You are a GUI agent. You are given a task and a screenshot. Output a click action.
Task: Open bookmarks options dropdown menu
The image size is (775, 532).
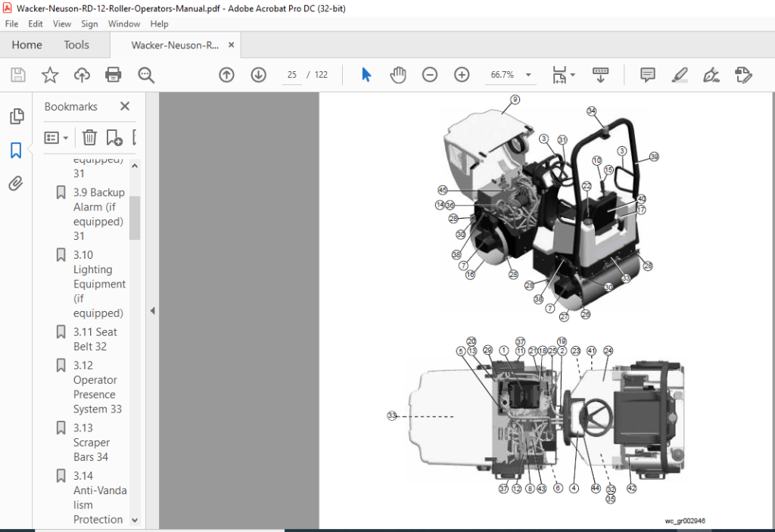(x=56, y=138)
